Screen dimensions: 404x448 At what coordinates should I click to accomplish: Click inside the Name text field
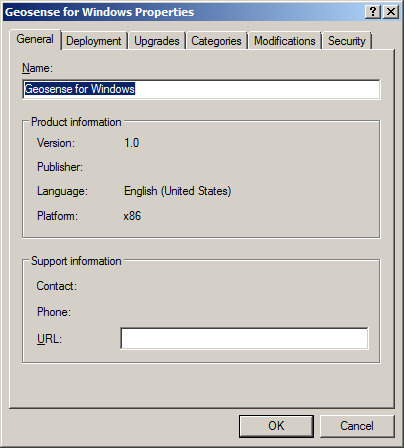[x=201, y=89]
